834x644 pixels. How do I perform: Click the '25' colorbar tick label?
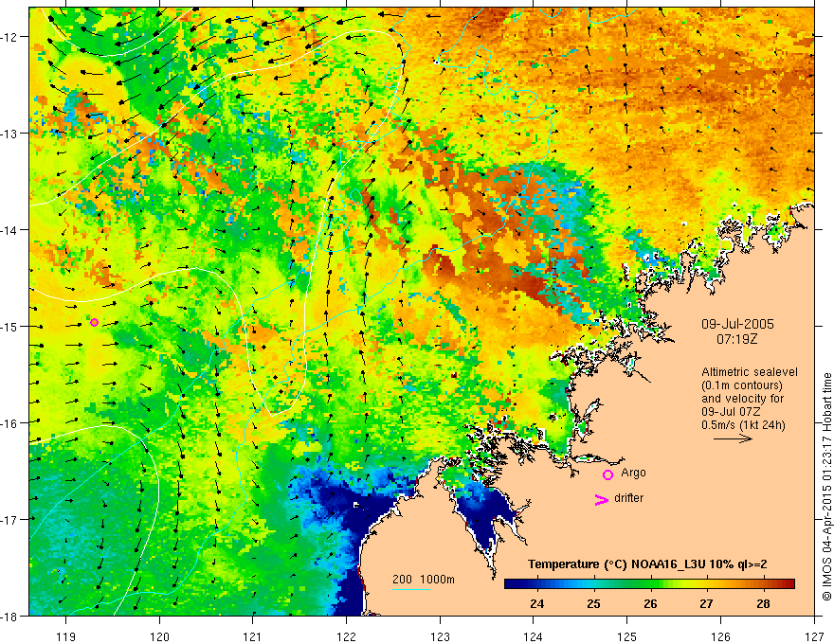(593, 603)
